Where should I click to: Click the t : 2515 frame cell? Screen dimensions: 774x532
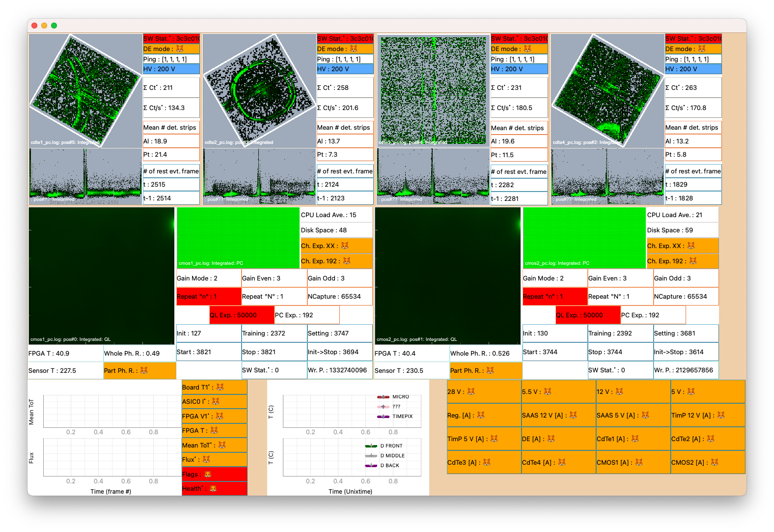[171, 185]
